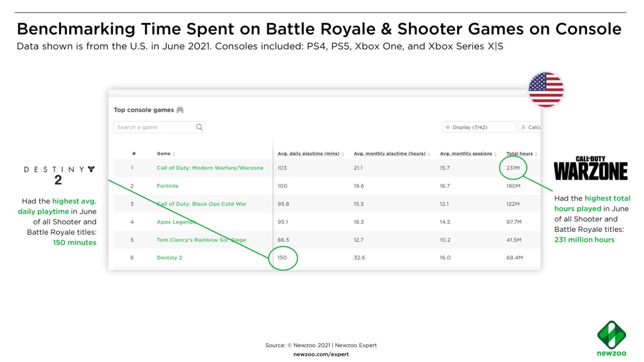Viewport: 644px width, 362px height.
Task: Click the 150 daily playtime cell
Action: coord(282,258)
